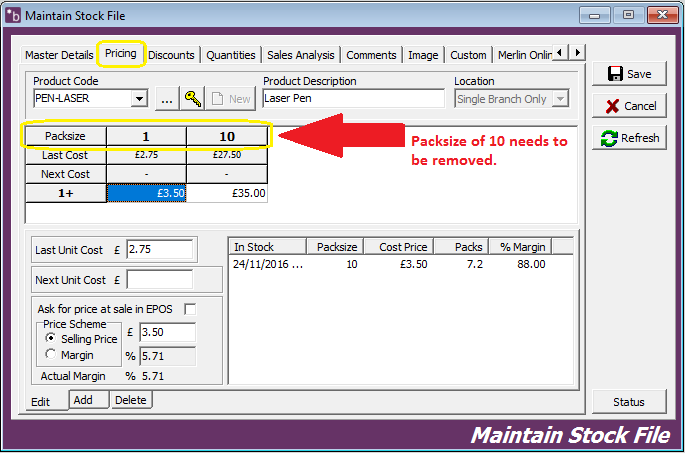Click the app icon in title bar
This screenshot has width=685, height=453.
[x=13, y=16]
